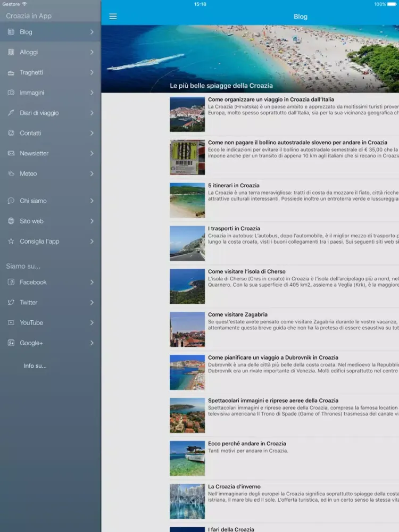399x532 pixels.
Task: Select the Meteo menu item
Action: click(51, 174)
